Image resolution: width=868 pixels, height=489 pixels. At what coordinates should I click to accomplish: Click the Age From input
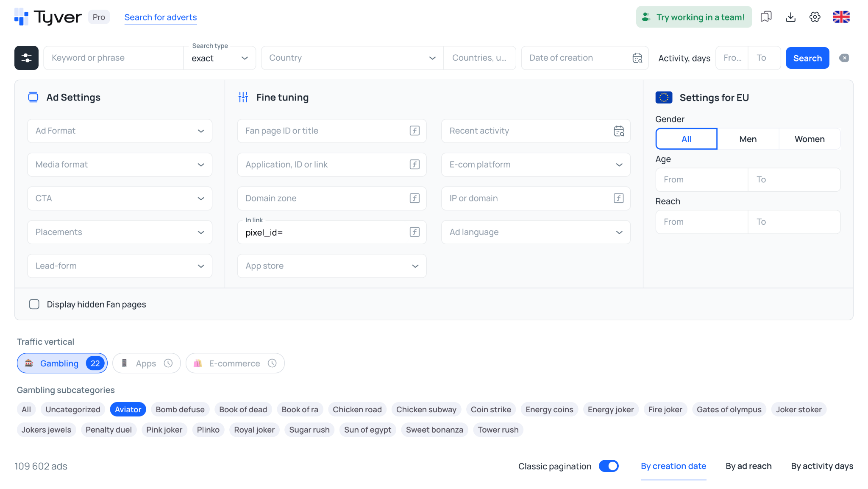pyautogui.click(x=701, y=180)
